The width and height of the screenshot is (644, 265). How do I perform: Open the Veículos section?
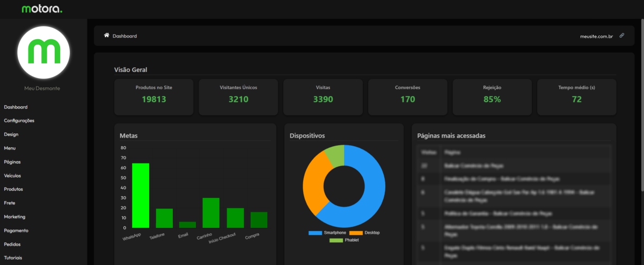click(x=13, y=176)
